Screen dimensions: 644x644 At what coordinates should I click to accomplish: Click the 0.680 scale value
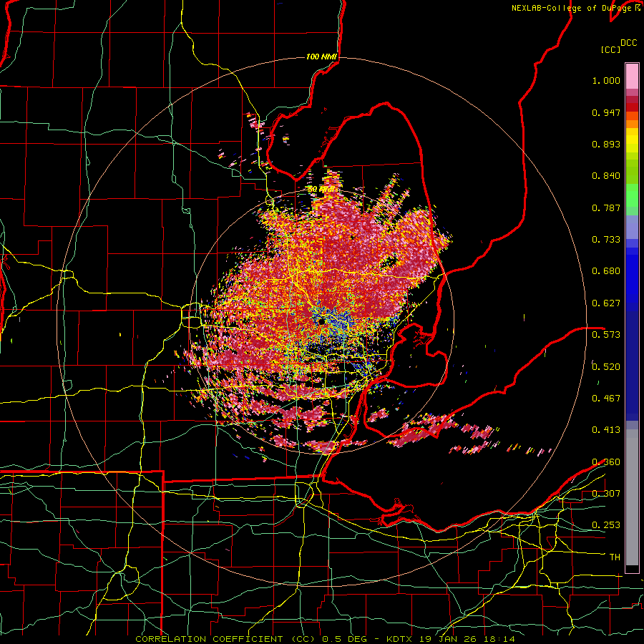click(606, 271)
